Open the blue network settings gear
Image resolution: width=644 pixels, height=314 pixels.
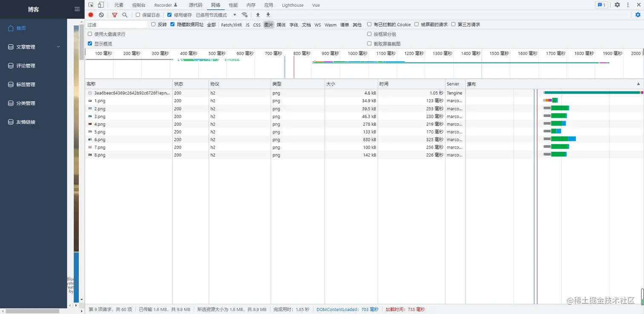click(x=638, y=15)
